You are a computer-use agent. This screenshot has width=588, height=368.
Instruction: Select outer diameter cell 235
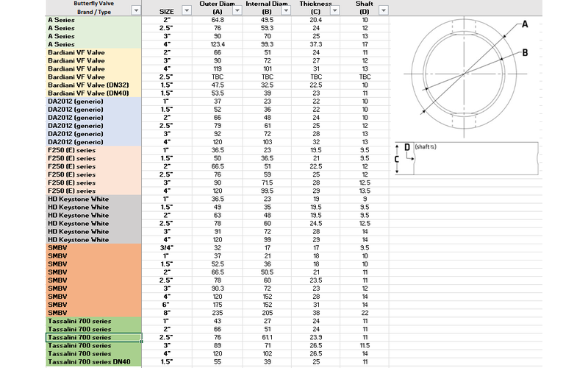[x=218, y=313]
